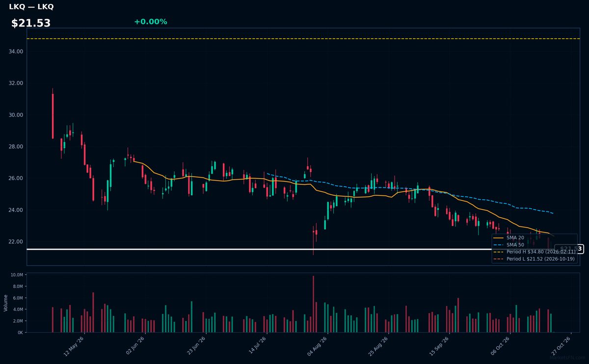The width and height of the screenshot is (589, 364).
Task: Click the 8.0M volume axis label
Action: (18, 286)
